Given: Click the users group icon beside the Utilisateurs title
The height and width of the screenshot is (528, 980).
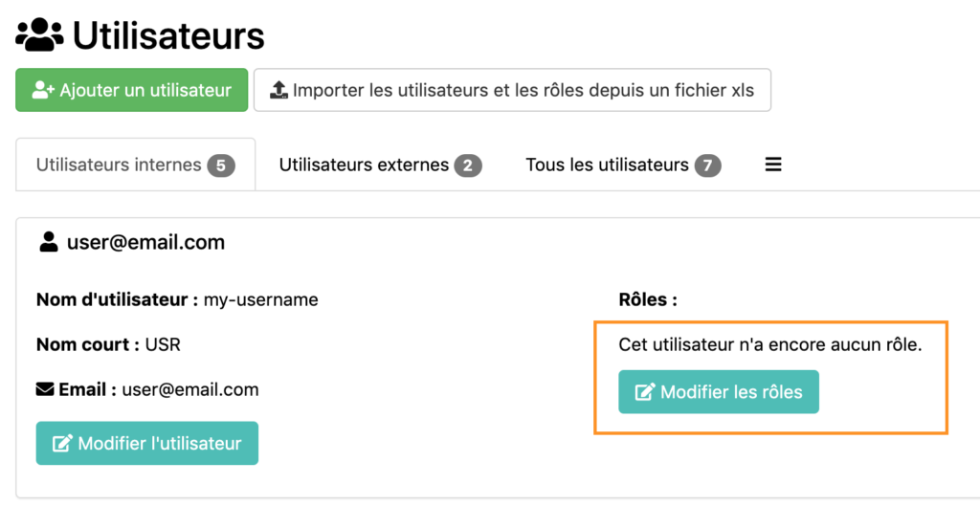Looking at the screenshot, I should coord(39,34).
